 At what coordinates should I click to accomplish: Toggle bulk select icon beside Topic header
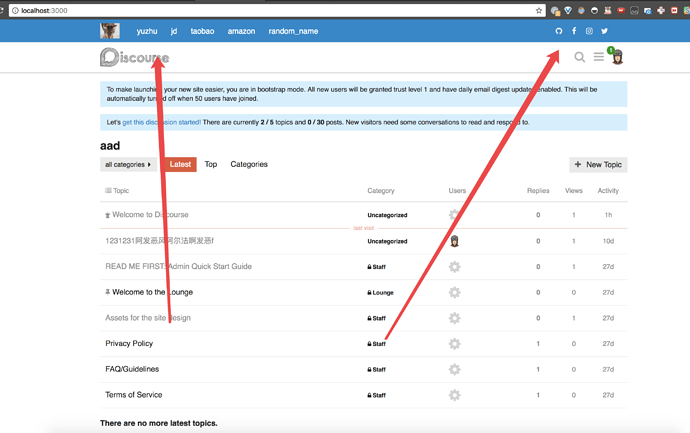click(108, 191)
